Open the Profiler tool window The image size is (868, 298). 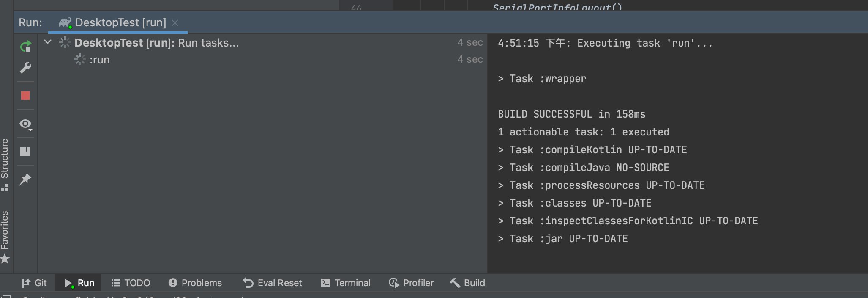pos(411,283)
